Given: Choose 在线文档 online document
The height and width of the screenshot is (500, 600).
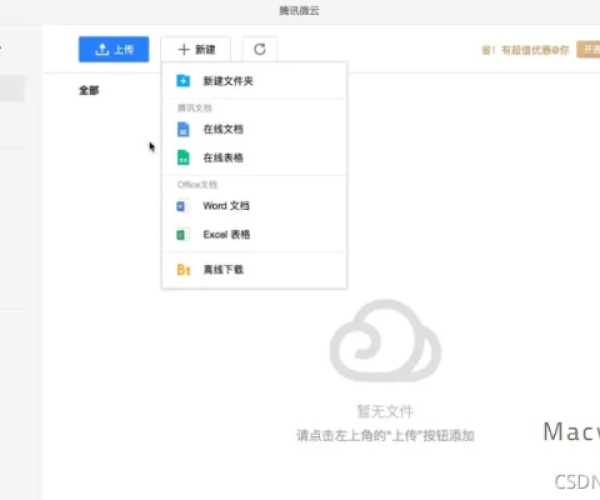Looking at the screenshot, I should coord(254,129).
